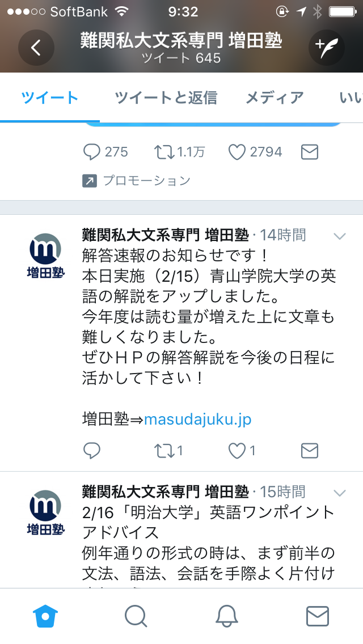Like the 14時間 tweet with the heart
The height and width of the screenshot is (644, 363).
click(x=242, y=451)
